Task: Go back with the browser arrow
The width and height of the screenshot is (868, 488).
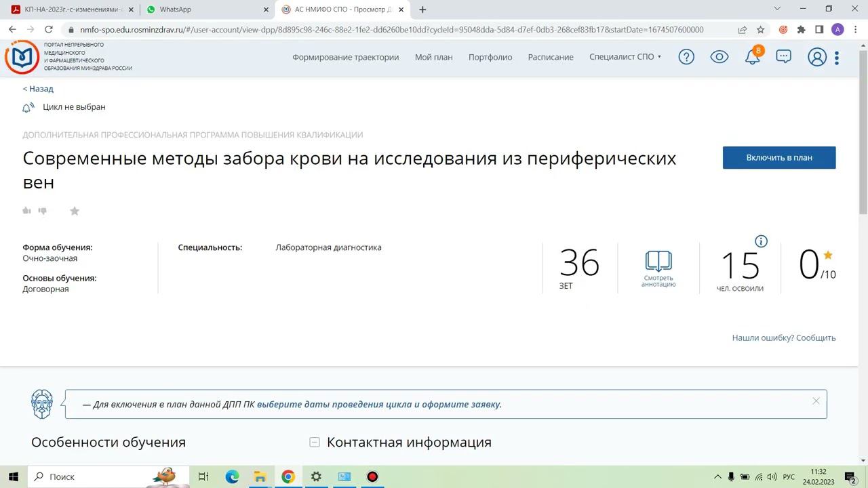Action: click(12, 30)
